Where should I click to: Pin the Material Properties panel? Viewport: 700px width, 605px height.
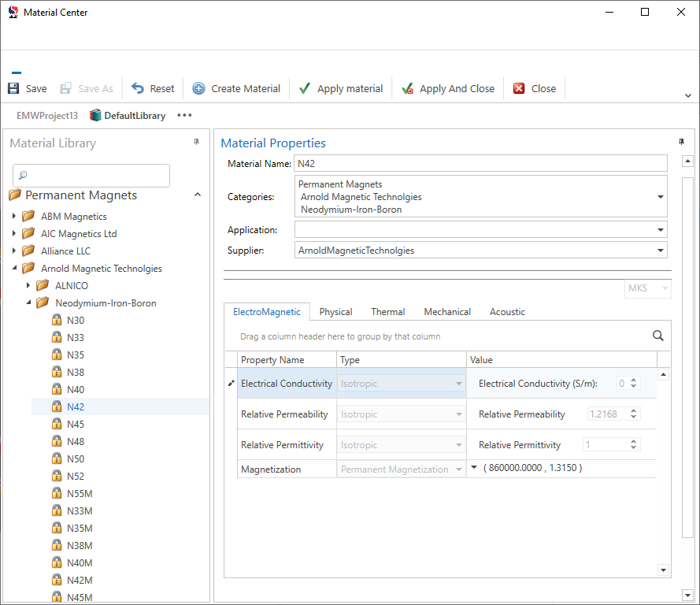click(x=681, y=142)
